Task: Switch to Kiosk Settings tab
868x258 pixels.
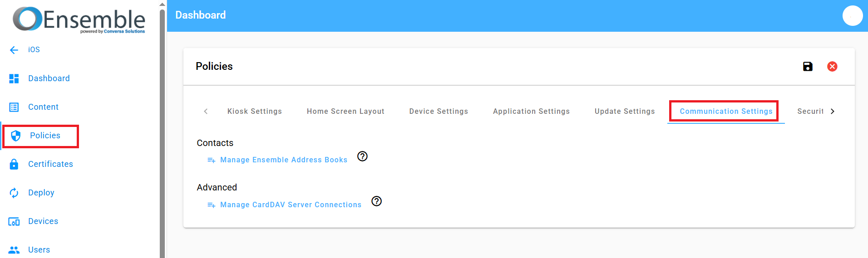Action: coord(255,112)
